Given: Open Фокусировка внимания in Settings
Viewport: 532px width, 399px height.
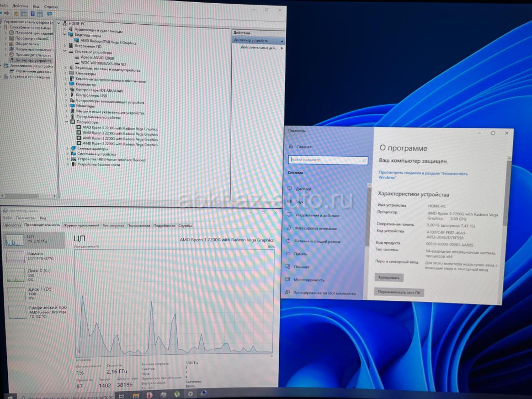Looking at the screenshot, I should coord(316,228).
